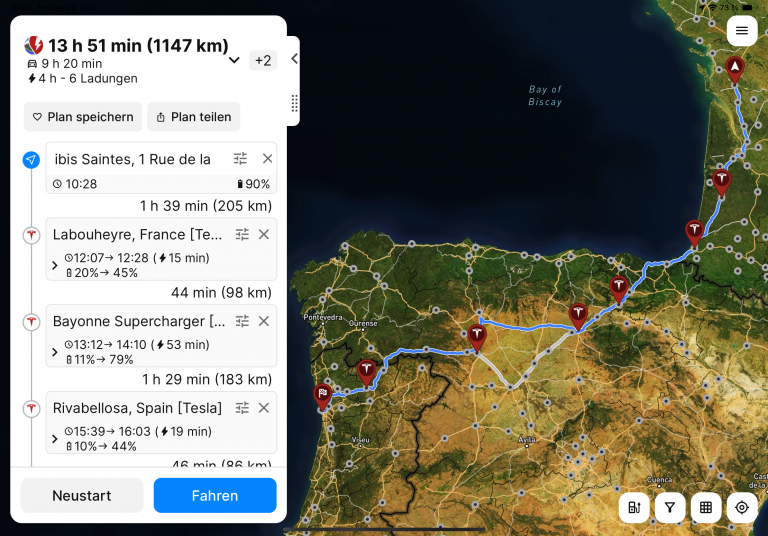Select Bayonne Supercharger stop name
The image size is (768, 536).
coord(139,321)
